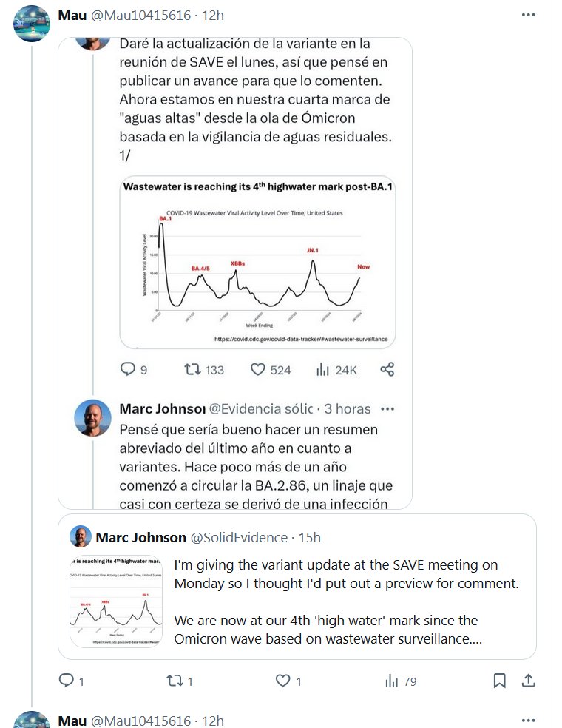Open reply on the embedded wastewater tweet
The height and width of the screenshot is (728, 562).
point(128,369)
